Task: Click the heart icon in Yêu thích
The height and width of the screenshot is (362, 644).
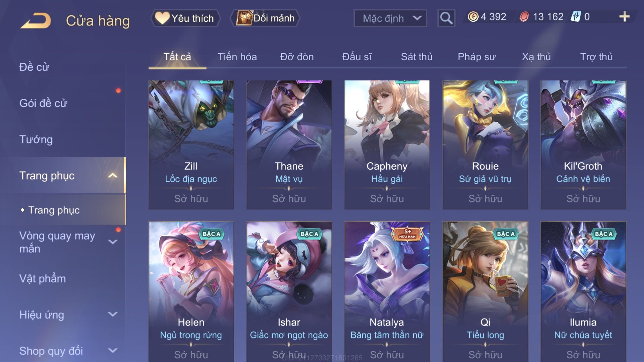Action: pyautogui.click(x=162, y=17)
